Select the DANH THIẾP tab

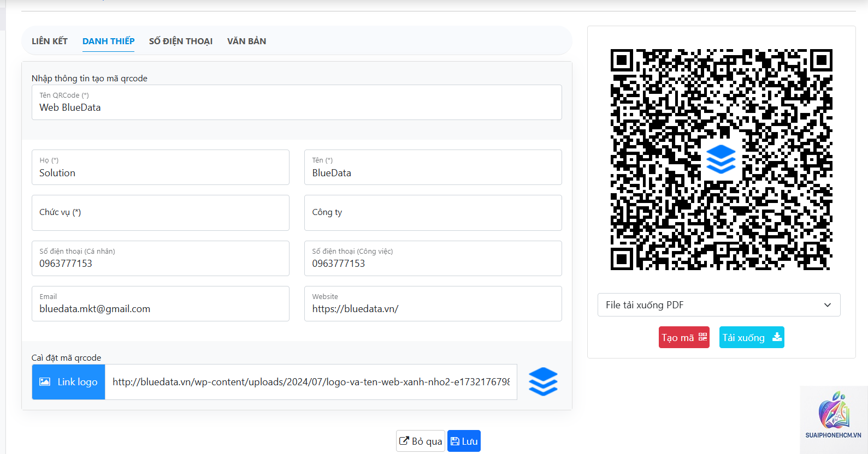point(108,41)
